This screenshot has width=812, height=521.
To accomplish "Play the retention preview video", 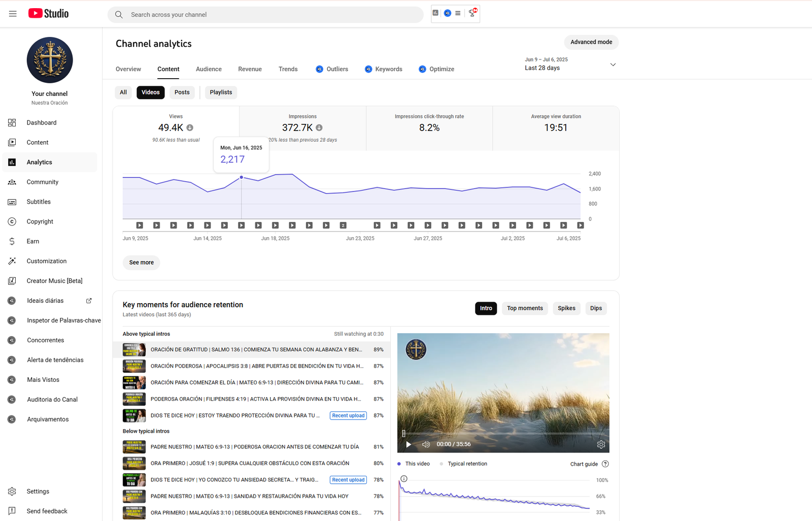I will 409,444.
